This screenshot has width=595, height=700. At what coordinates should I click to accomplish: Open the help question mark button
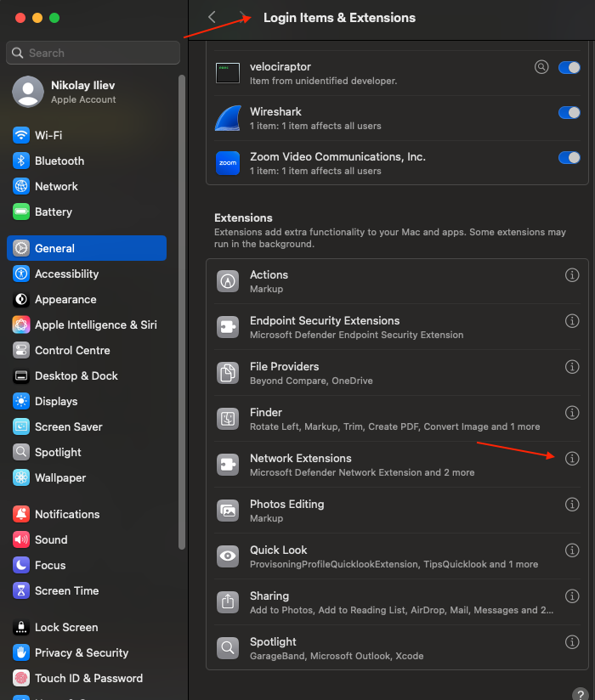click(x=581, y=695)
